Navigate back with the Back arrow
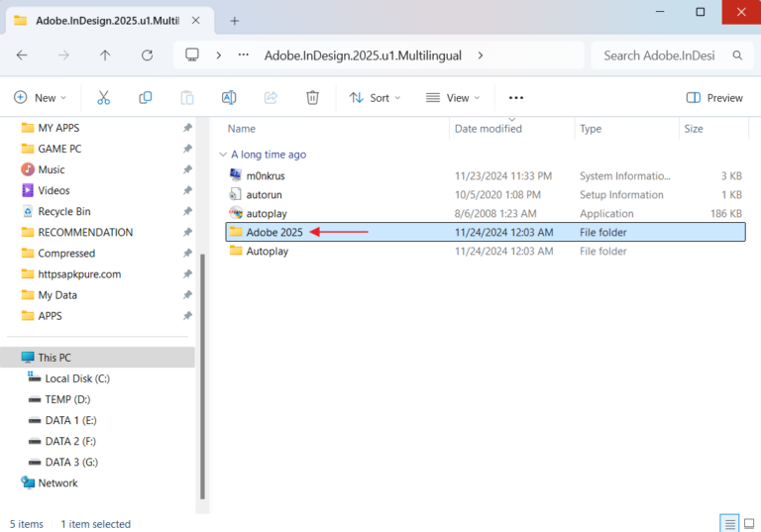Screen dimensions: 761x532 tap(22, 55)
